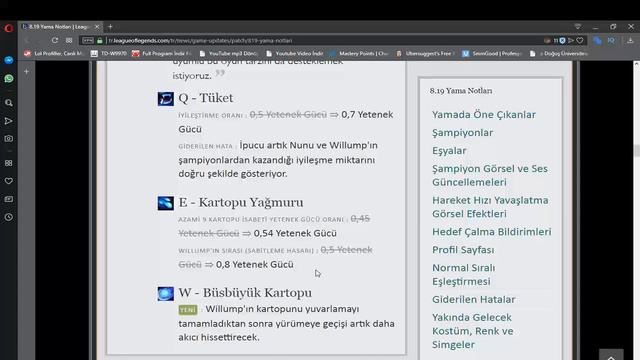Jump to Şampiyon Görsel ve Ses Güncellemeleri
640x360 pixels.
point(490,176)
